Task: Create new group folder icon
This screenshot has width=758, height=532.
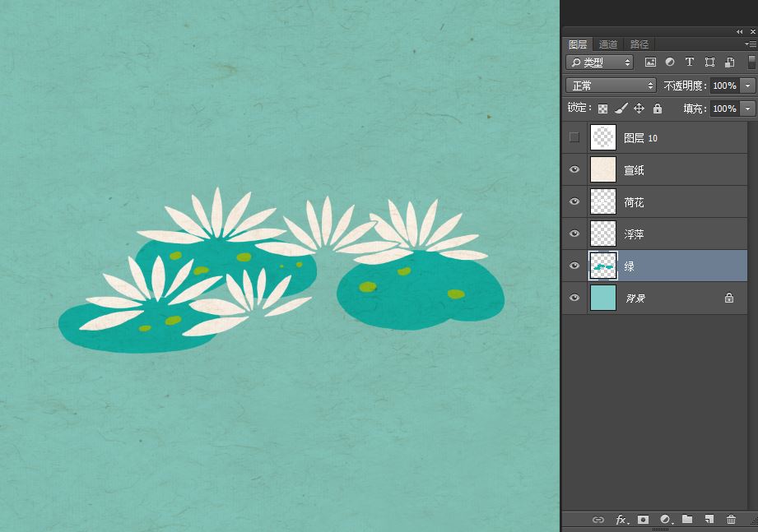Action: click(687, 520)
